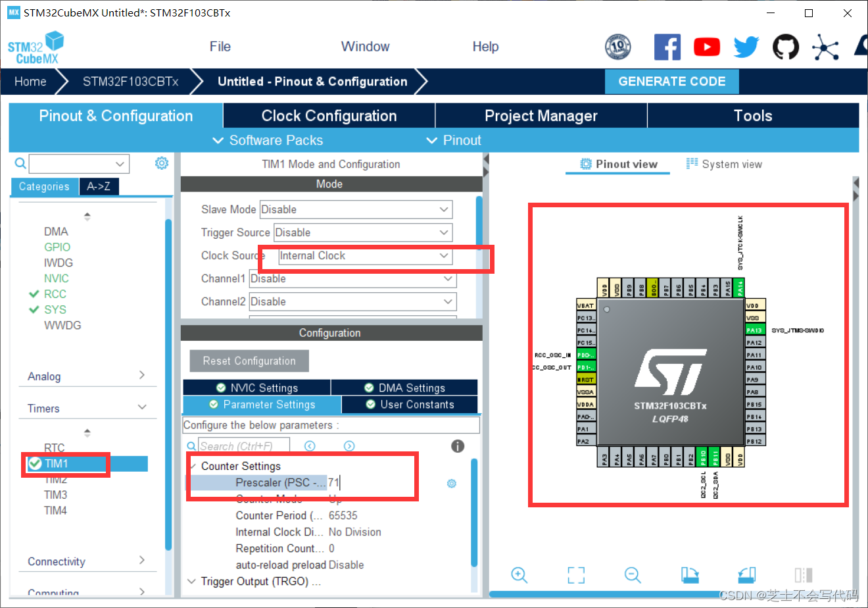Screen dimensions: 868x608
Task: Switch to the Tools tab
Action: click(753, 116)
